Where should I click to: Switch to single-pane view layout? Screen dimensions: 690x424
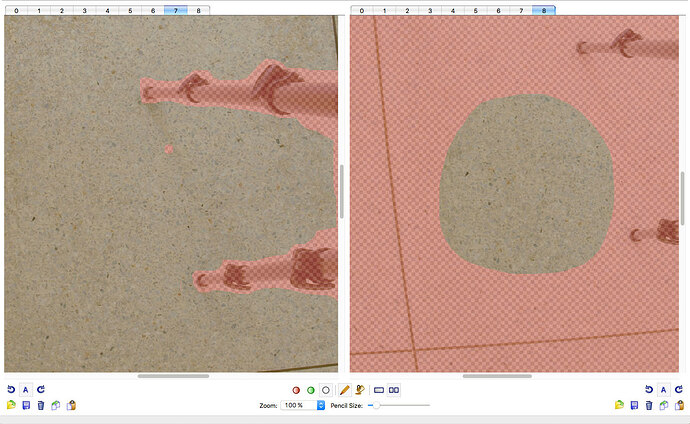pos(379,390)
